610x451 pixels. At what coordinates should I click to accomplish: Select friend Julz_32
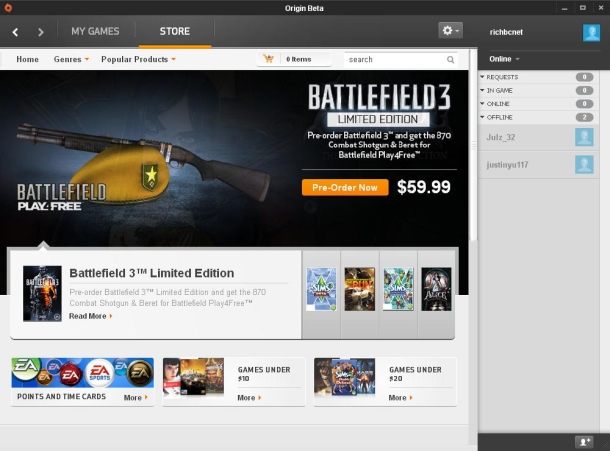(538, 137)
